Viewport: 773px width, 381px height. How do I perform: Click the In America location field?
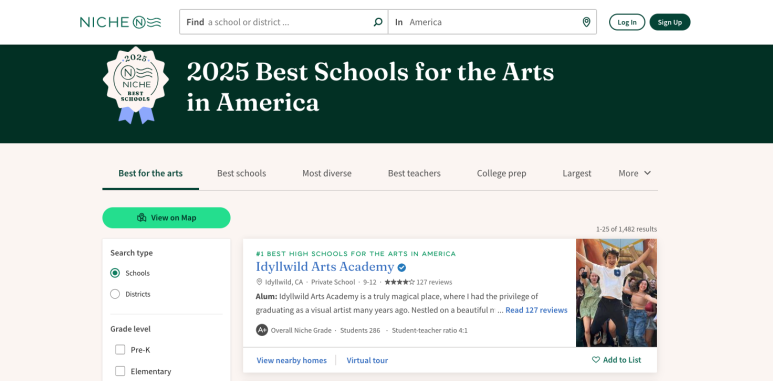pos(492,22)
